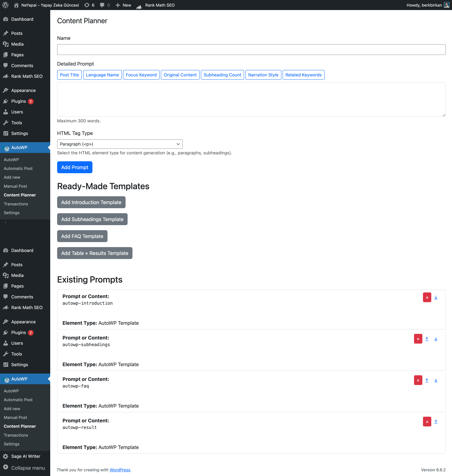
Task: Open the WordPress link in the footer
Action: [120, 470]
